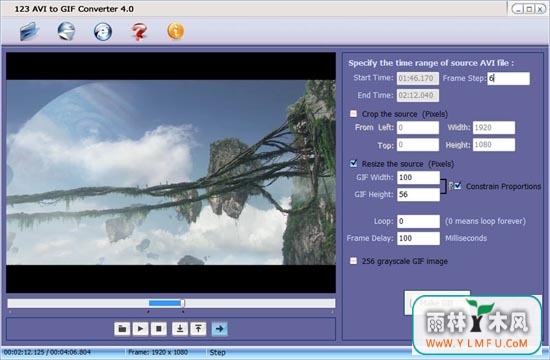Click the Top crop field

pos(418,145)
